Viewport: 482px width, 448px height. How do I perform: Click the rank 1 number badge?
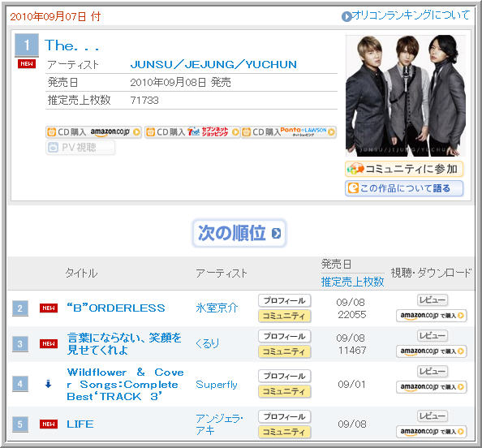[x=27, y=45]
